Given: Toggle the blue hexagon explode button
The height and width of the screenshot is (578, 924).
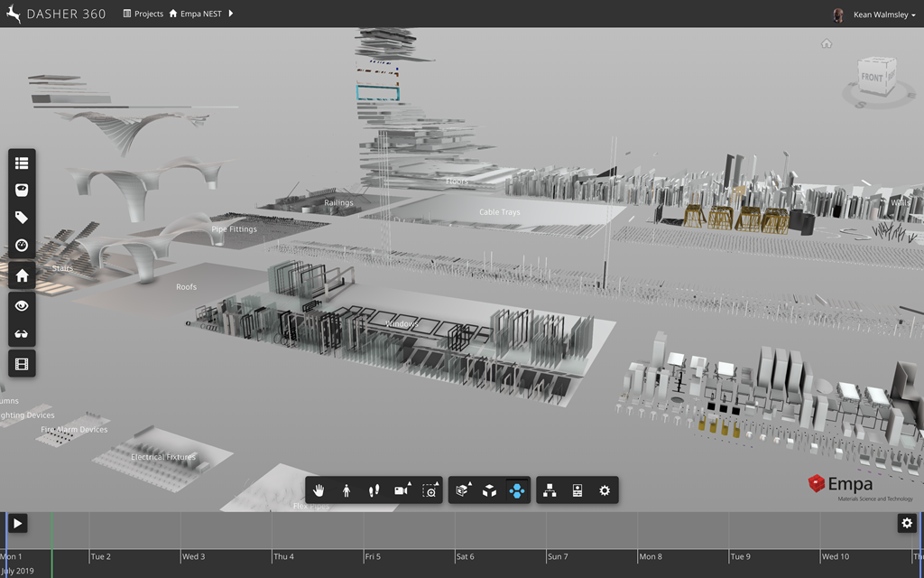Looking at the screenshot, I should pyautogui.click(x=516, y=490).
